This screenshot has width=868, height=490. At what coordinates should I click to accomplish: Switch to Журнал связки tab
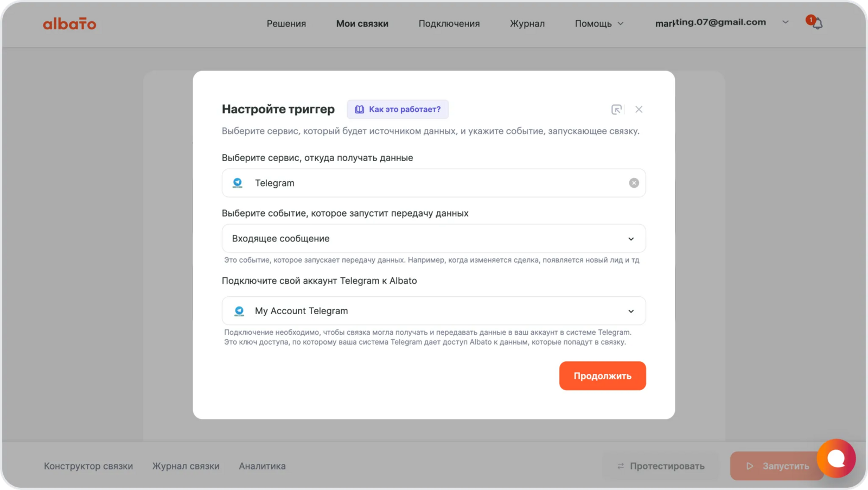[186, 466]
